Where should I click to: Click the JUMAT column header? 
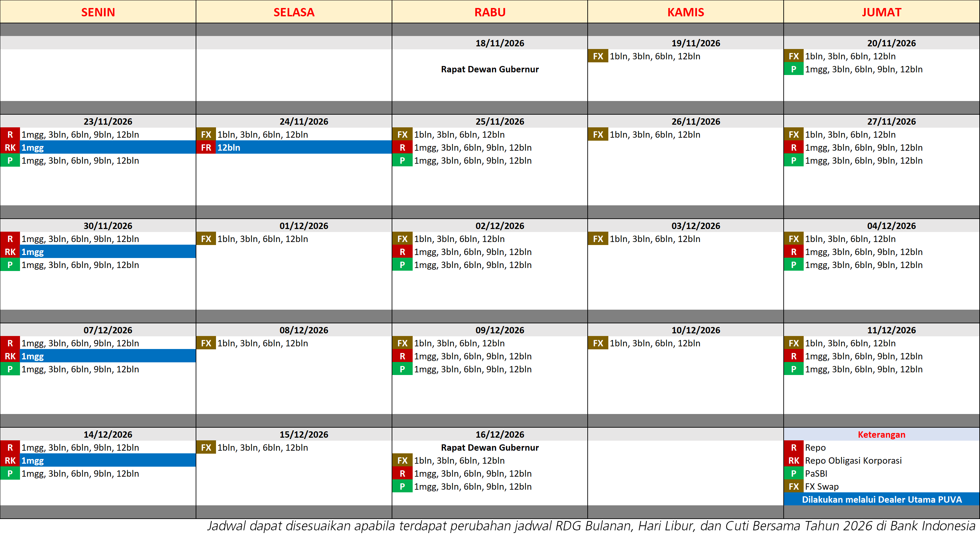pyautogui.click(x=881, y=12)
